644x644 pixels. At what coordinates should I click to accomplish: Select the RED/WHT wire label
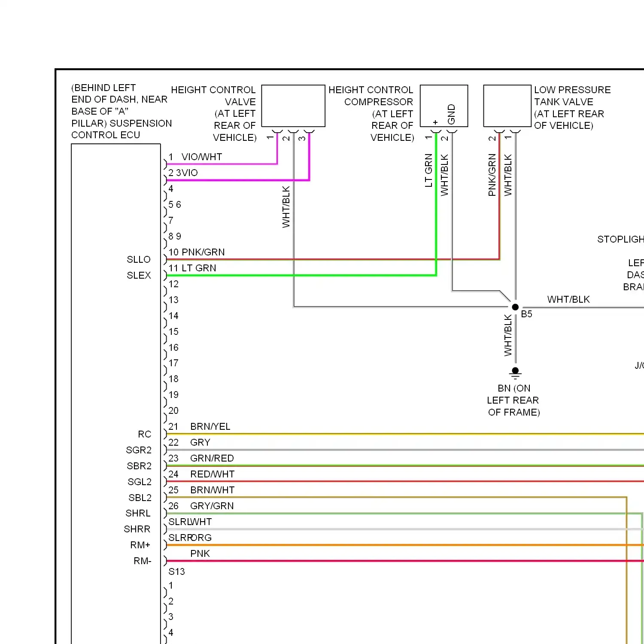213,474
